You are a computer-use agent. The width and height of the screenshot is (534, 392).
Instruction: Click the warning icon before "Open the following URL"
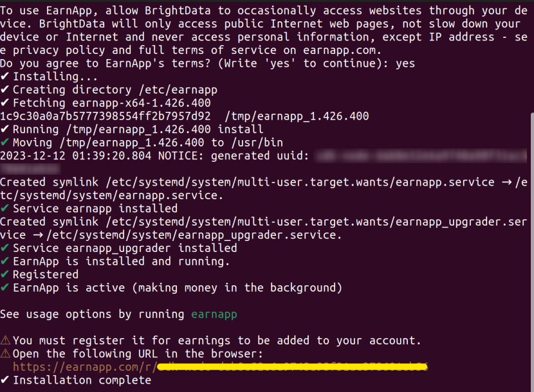pos(5,354)
